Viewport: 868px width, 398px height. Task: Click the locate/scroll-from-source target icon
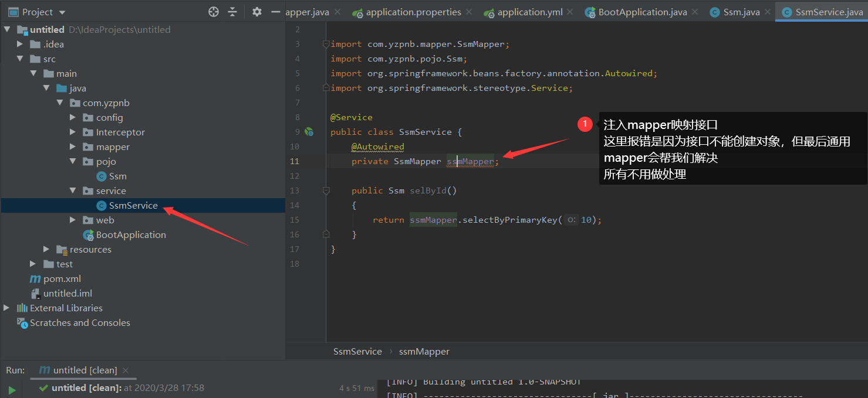214,12
